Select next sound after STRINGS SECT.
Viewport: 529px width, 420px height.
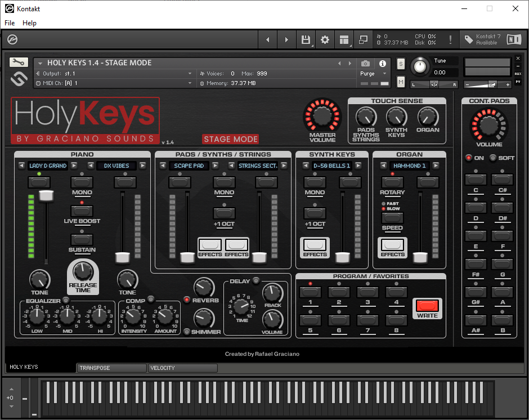click(x=284, y=166)
